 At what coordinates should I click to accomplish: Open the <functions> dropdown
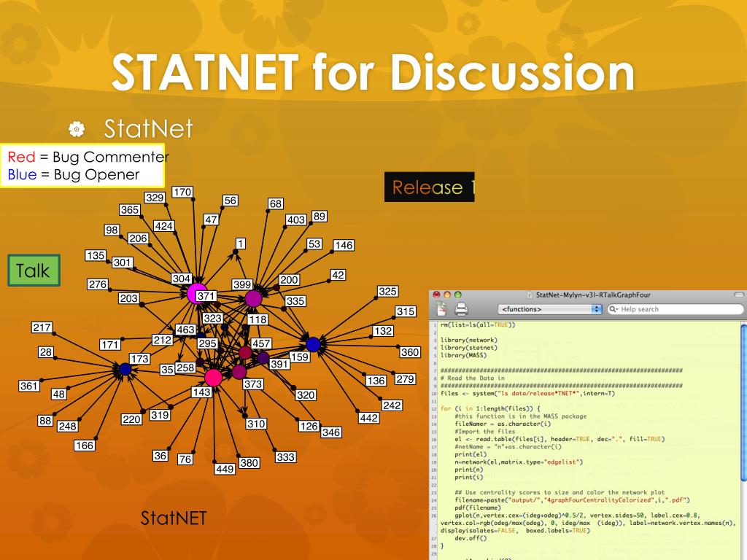[550, 309]
